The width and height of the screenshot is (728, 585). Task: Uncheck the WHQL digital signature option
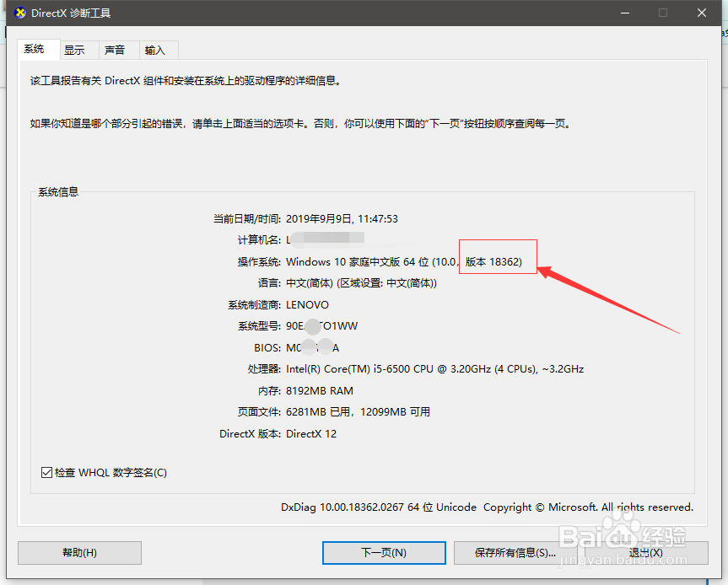(x=46, y=473)
